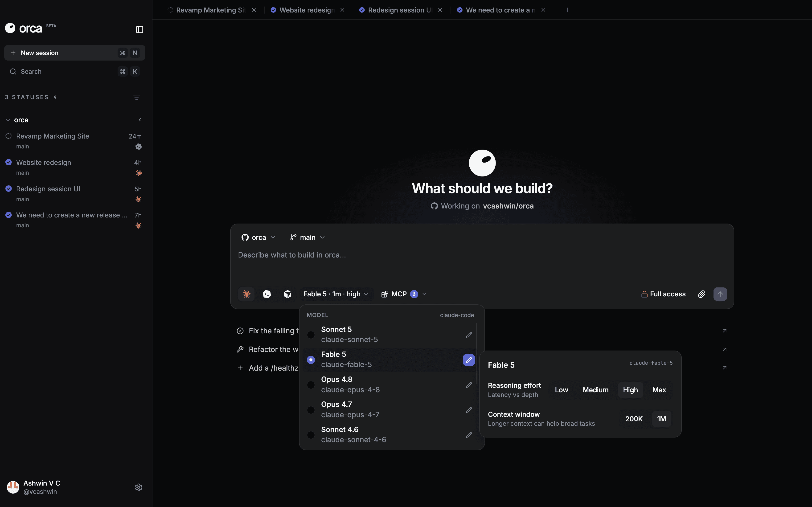Open the orca repository dropdown
812x507 pixels.
pyautogui.click(x=258, y=237)
